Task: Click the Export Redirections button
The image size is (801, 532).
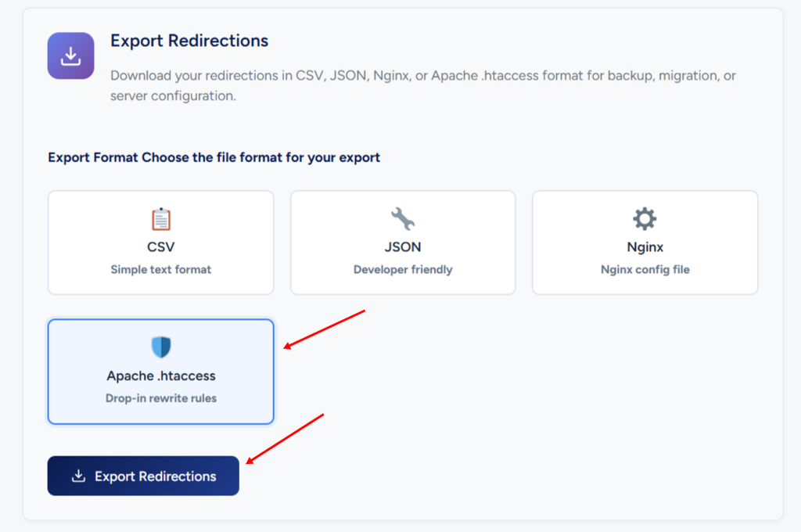Action: [x=143, y=476]
